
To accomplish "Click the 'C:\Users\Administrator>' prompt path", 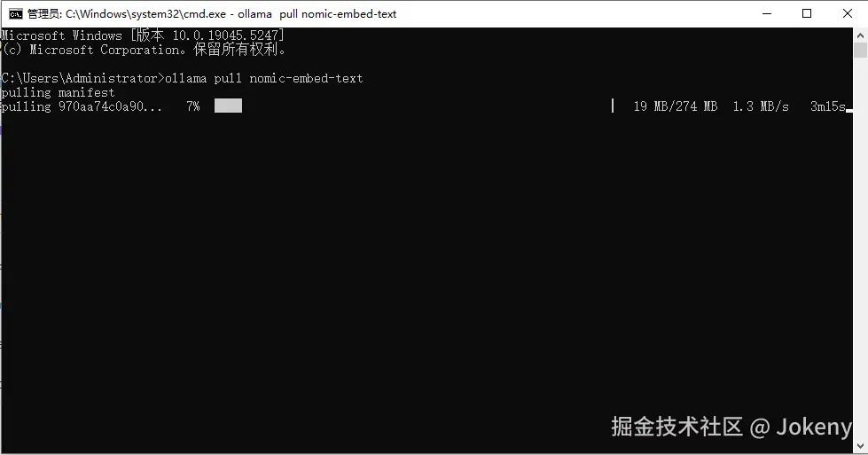I will [82, 78].
